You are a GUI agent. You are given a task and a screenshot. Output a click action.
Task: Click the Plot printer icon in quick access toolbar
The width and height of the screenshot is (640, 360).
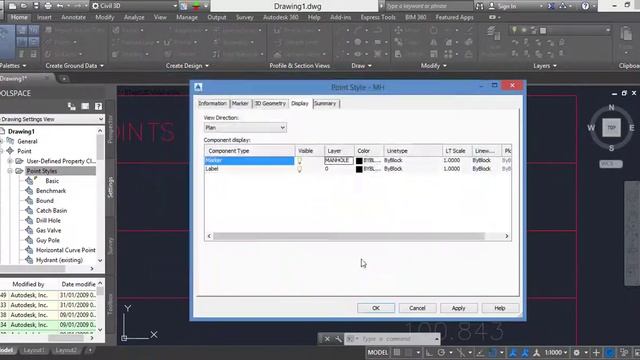[48, 6]
